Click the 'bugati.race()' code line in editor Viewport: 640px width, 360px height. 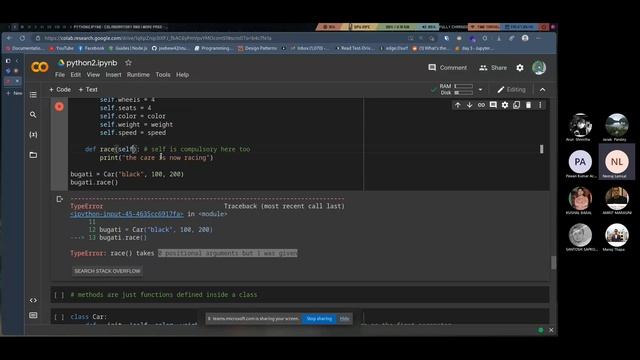(x=94, y=182)
